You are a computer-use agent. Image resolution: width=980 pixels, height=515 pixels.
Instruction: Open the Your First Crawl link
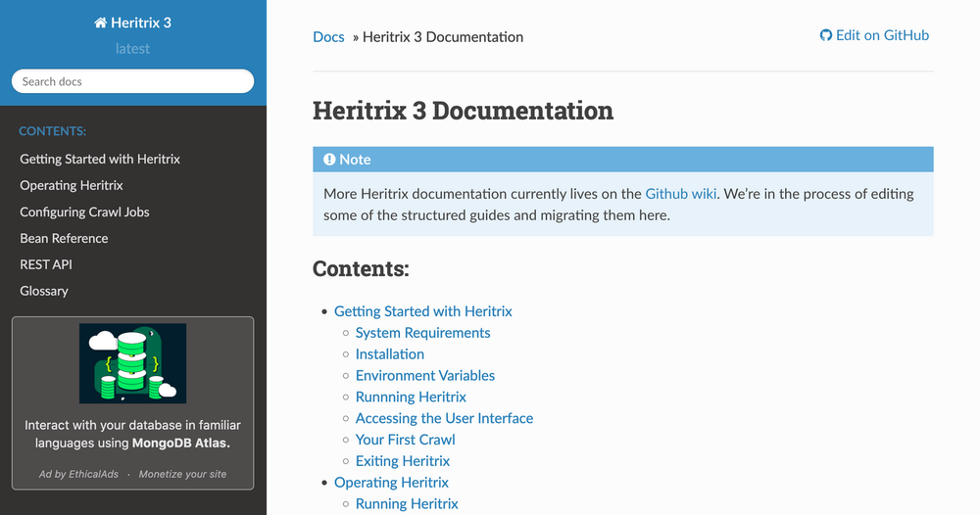point(405,440)
